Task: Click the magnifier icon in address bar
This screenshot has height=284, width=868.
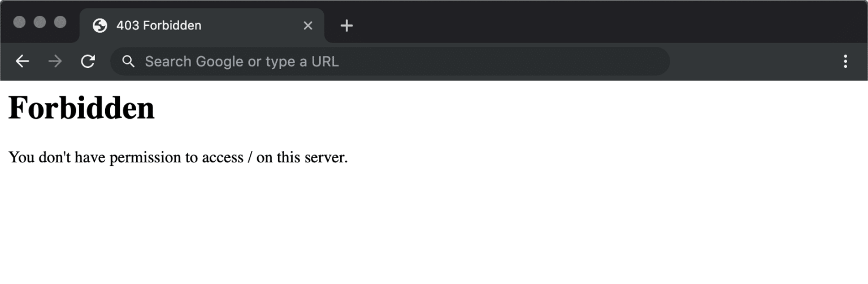Action: click(129, 61)
